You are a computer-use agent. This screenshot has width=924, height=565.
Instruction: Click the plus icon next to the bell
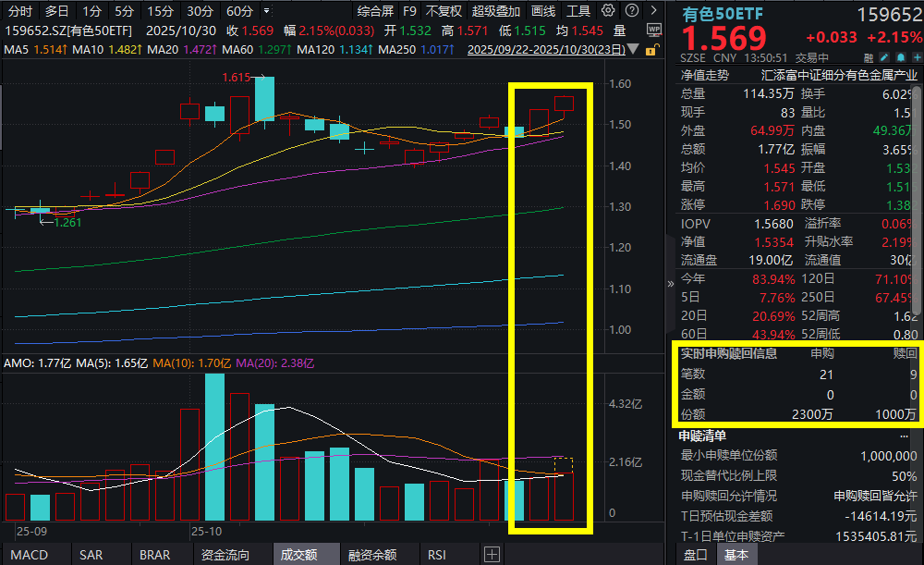pyautogui.click(x=917, y=57)
